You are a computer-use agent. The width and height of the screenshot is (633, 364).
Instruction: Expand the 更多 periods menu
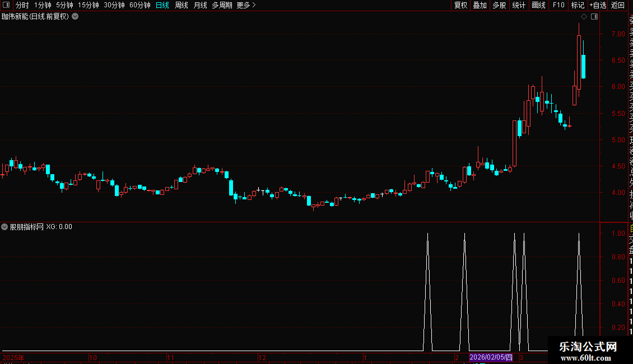(x=246, y=5)
